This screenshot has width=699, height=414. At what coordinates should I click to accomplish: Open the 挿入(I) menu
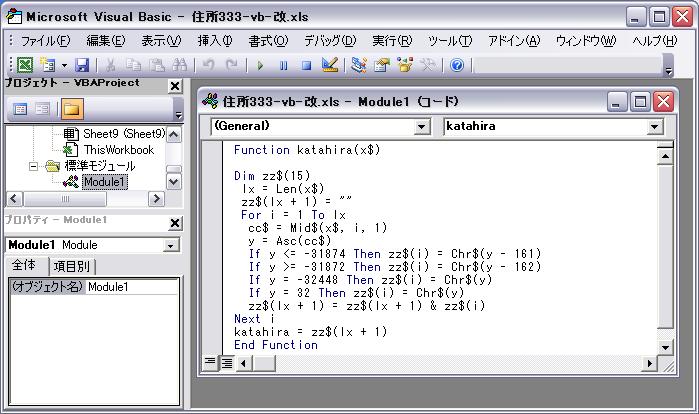(215, 41)
